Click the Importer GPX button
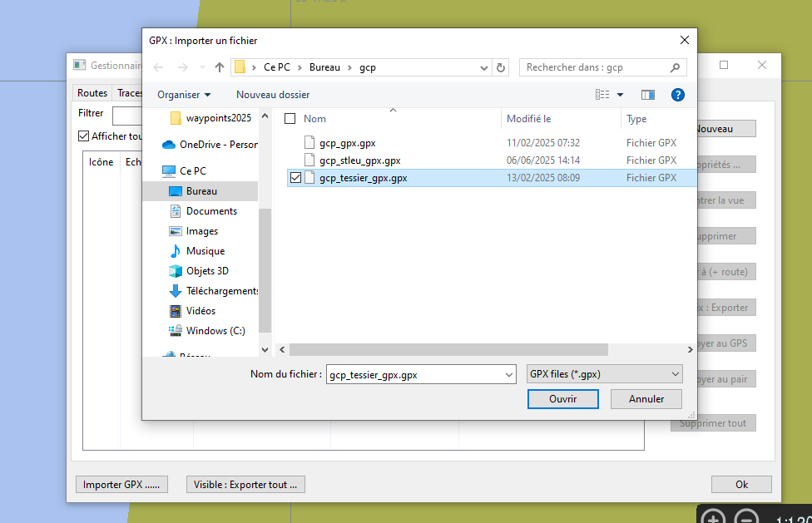 pyautogui.click(x=121, y=484)
